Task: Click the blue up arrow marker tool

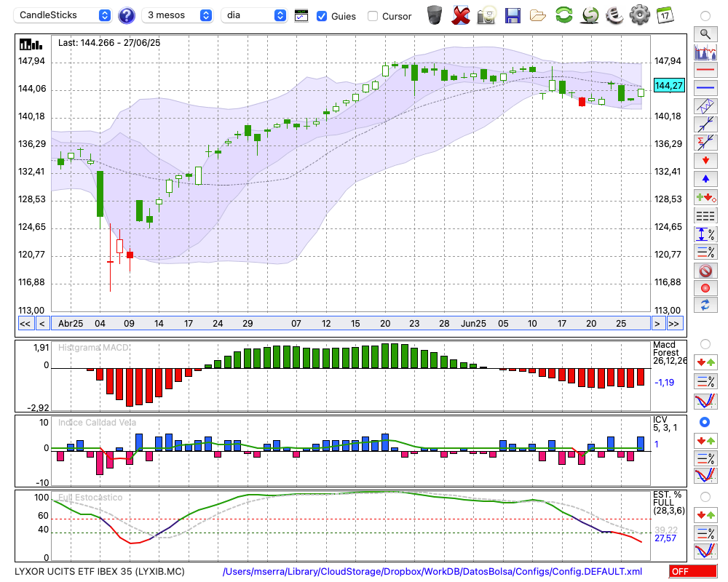Action: pyautogui.click(x=705, y=179)
